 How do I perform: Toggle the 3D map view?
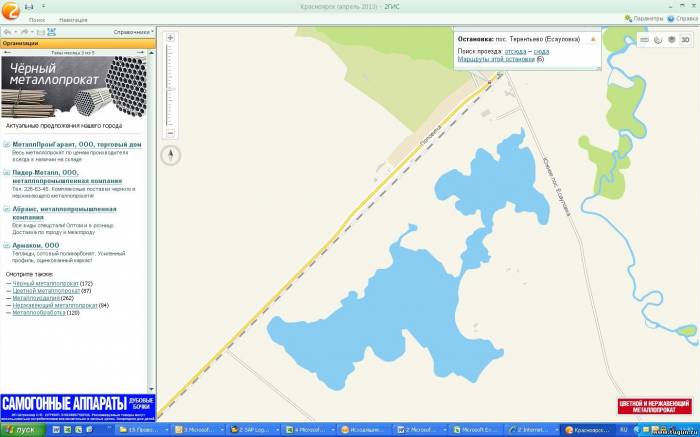click(x=685, y=40)
